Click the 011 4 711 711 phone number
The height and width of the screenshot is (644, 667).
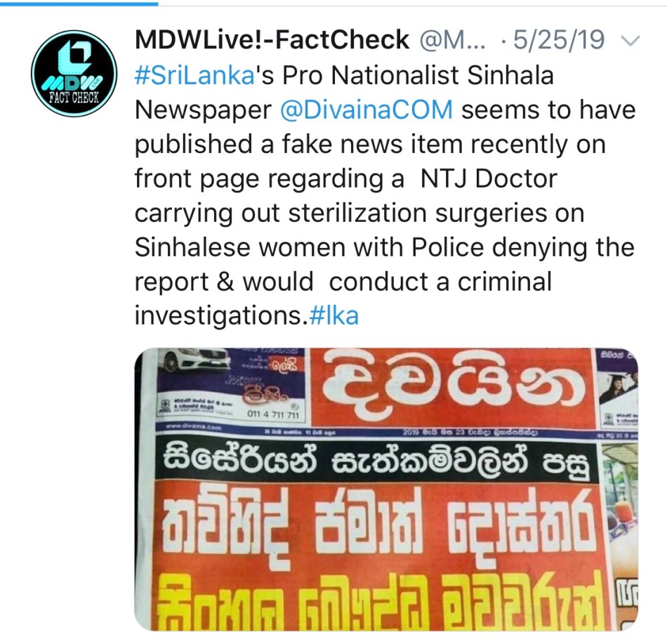(274, 414)
